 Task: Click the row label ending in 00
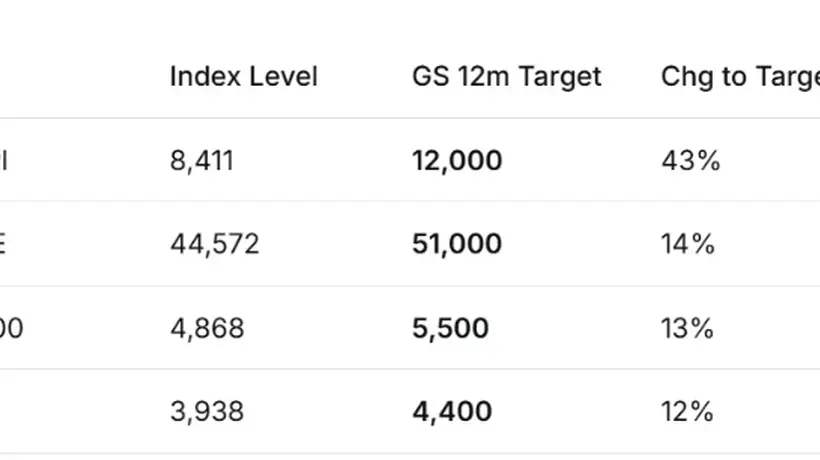11,328
